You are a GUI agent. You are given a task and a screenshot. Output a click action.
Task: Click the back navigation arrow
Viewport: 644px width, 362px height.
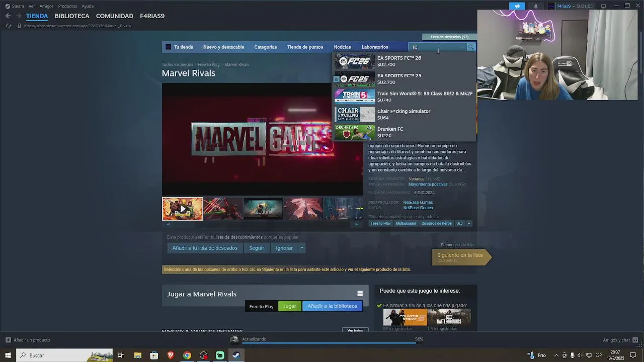[8, 16]
